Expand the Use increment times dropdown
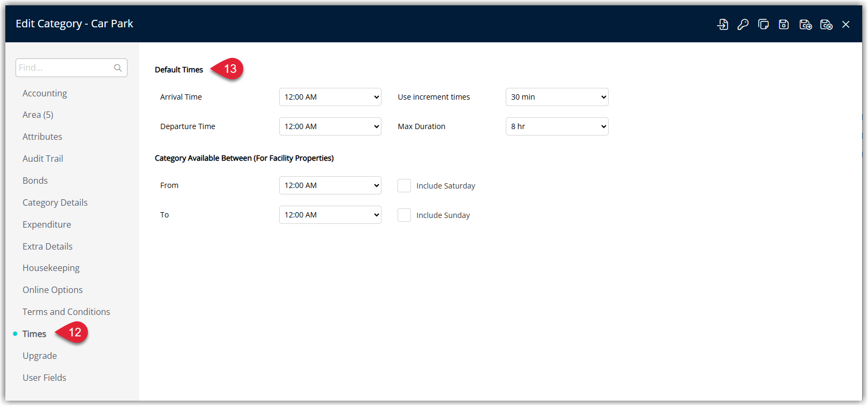This screenshot has width=868, height=406. (x=557, y=97)
